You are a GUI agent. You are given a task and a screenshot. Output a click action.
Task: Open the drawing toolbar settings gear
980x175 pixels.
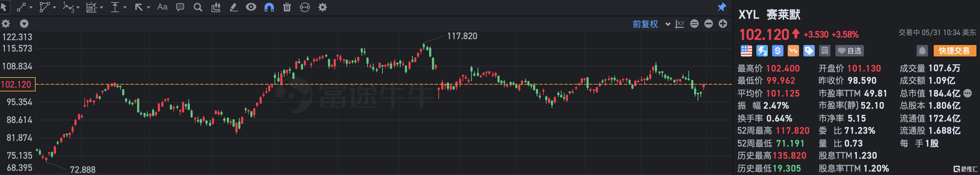pyautogui.click(x=323, y=7)
